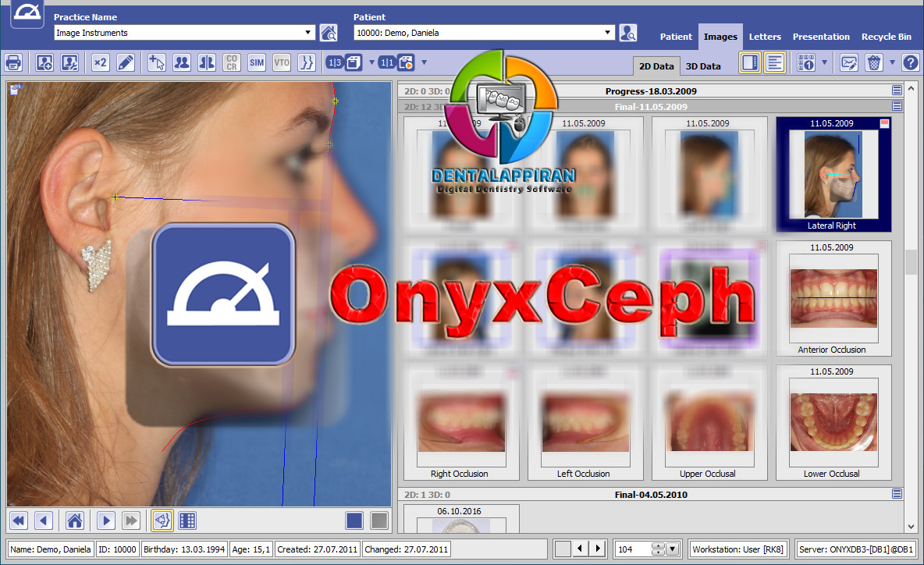Open the Patient selection dropdown

point(608,33)
